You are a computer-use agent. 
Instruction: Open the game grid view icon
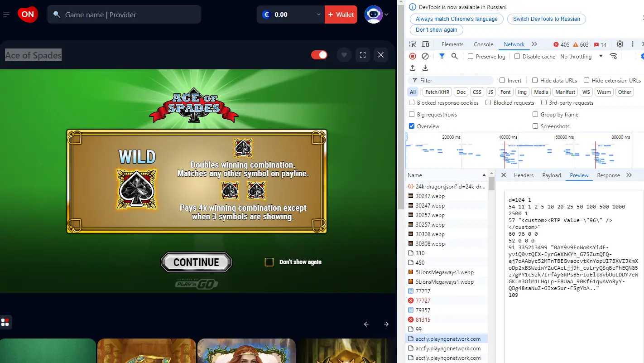[5, 322]
